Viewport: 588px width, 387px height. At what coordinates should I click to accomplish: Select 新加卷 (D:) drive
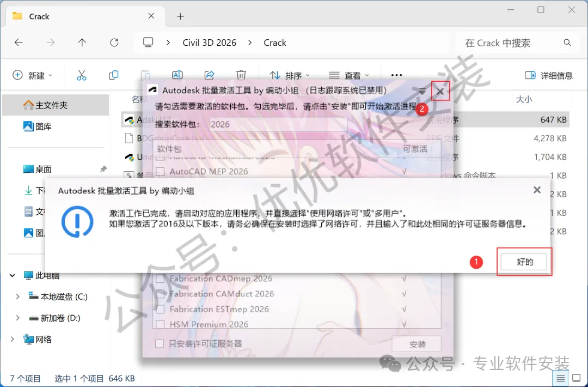[x=55, y=318]
